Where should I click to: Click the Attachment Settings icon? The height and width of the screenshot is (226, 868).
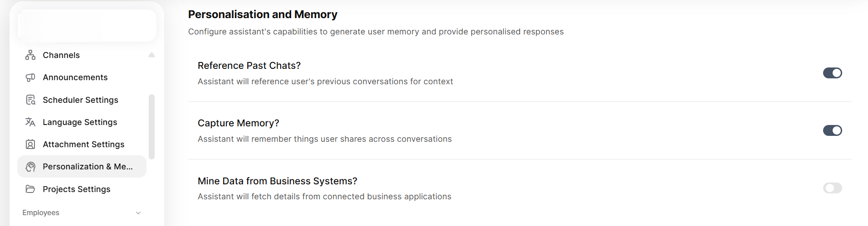[x=30, y=144]
